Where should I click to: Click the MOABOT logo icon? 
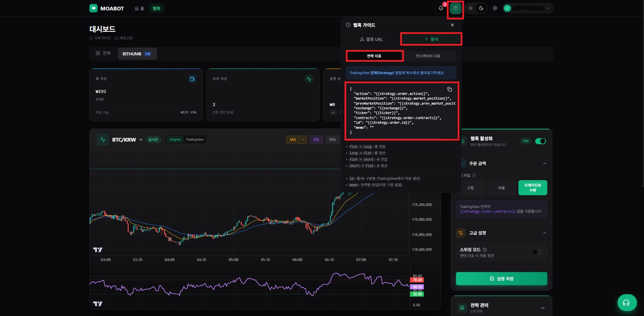(93, 8)
